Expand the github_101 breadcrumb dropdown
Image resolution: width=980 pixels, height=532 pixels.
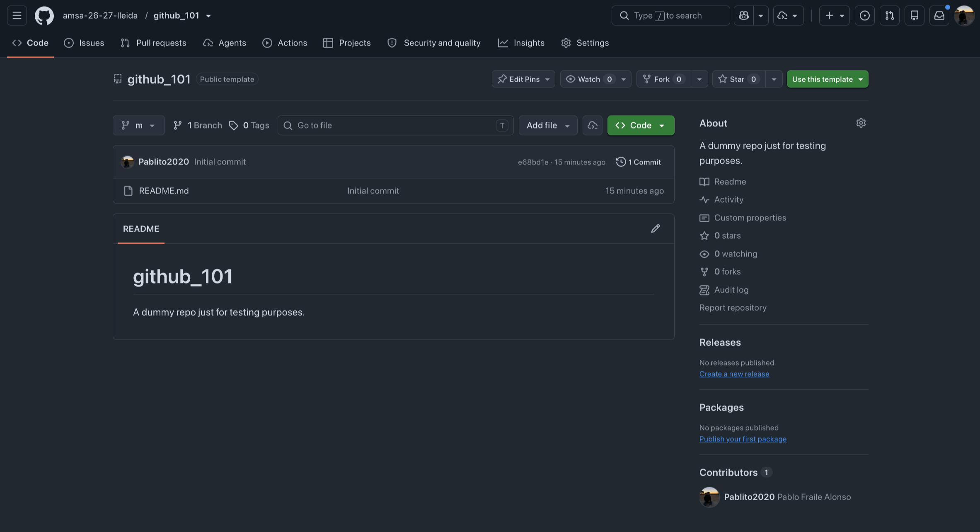[208, 16]
